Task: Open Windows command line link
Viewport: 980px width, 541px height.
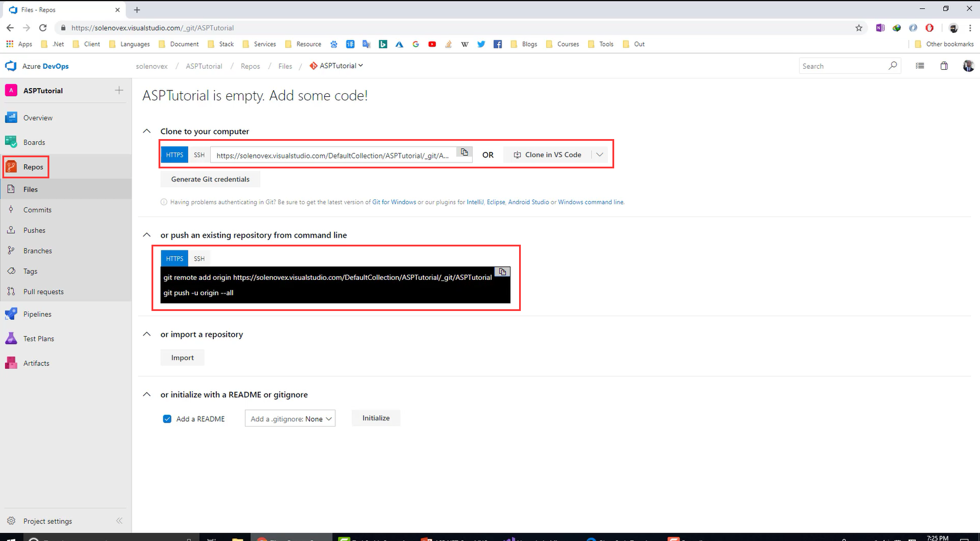Action: [591, 202]
